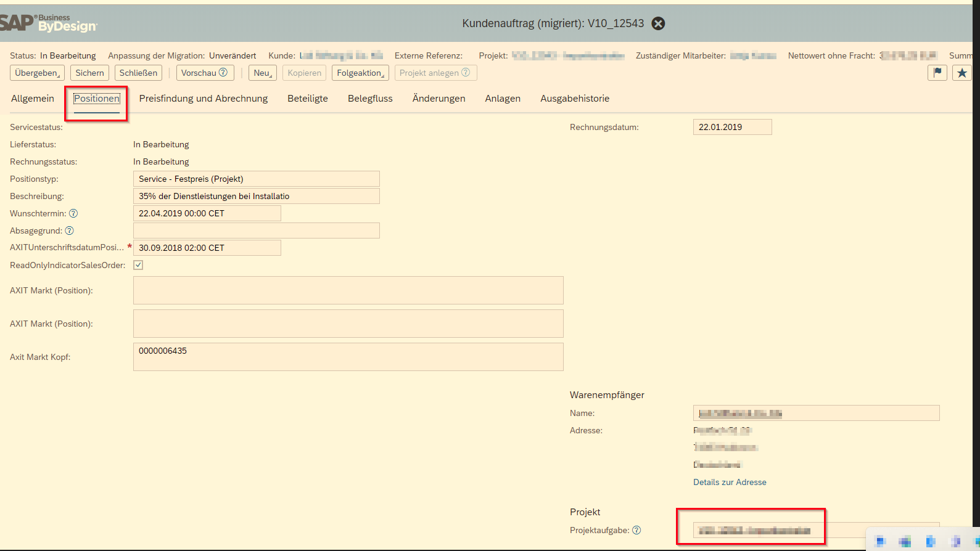Click the Lieferstatus value In Bearbeitung
The height and width of the screenshot is (551, 980).
coord(161,144)
